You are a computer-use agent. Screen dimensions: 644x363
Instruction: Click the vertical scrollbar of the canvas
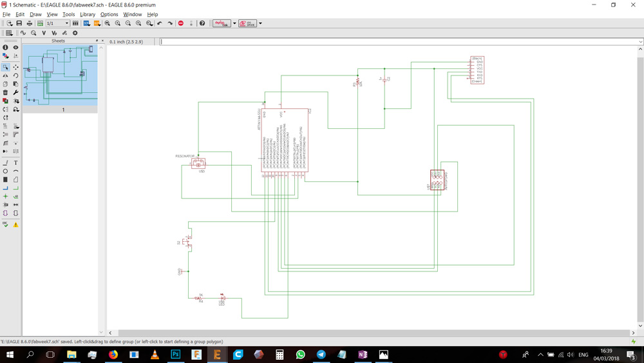640,190
